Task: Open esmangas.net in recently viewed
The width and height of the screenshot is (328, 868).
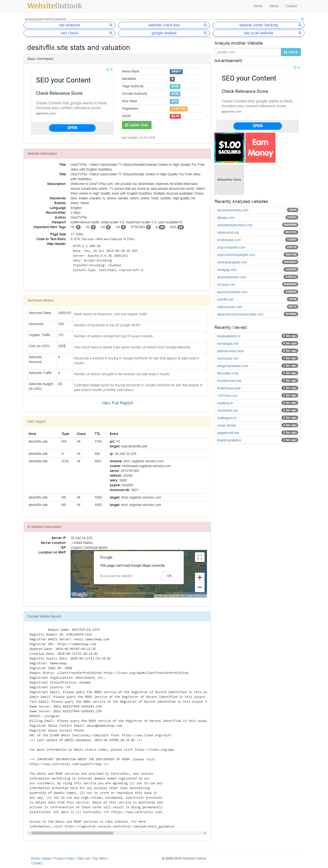Action: pyautogui.click(x=228, y=344)
